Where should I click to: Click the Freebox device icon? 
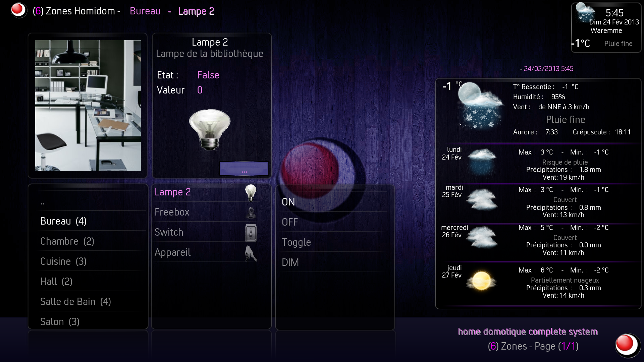[x=251, y=213]
